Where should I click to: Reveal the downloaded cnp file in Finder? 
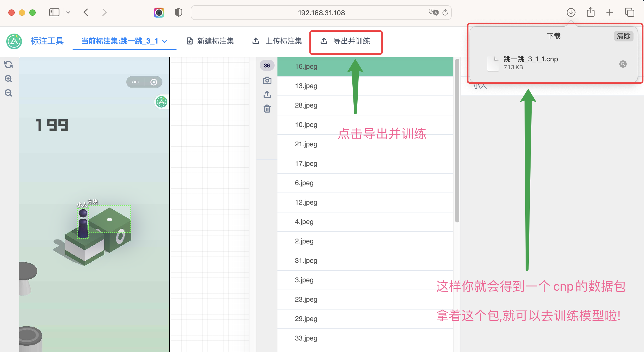pyautogui.click(x=623, y=64)
